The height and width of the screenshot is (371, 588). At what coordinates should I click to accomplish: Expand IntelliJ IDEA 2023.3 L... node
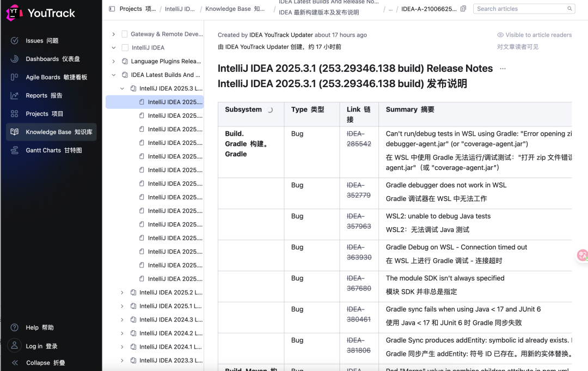122,361
